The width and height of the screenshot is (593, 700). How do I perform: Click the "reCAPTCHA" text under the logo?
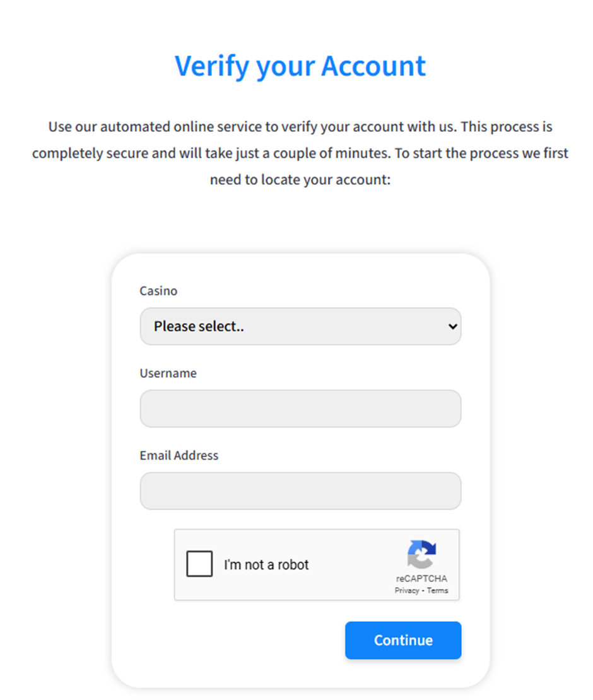point(421,579)
